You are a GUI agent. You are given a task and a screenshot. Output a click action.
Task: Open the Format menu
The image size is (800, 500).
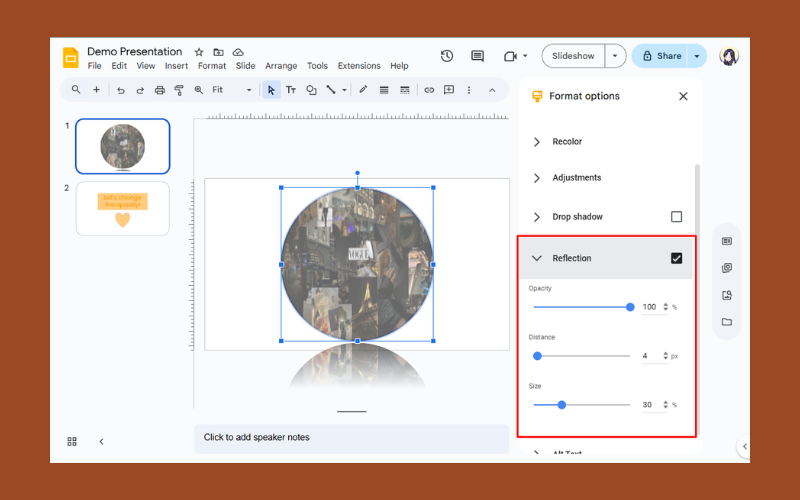click(x=212, y=66)
